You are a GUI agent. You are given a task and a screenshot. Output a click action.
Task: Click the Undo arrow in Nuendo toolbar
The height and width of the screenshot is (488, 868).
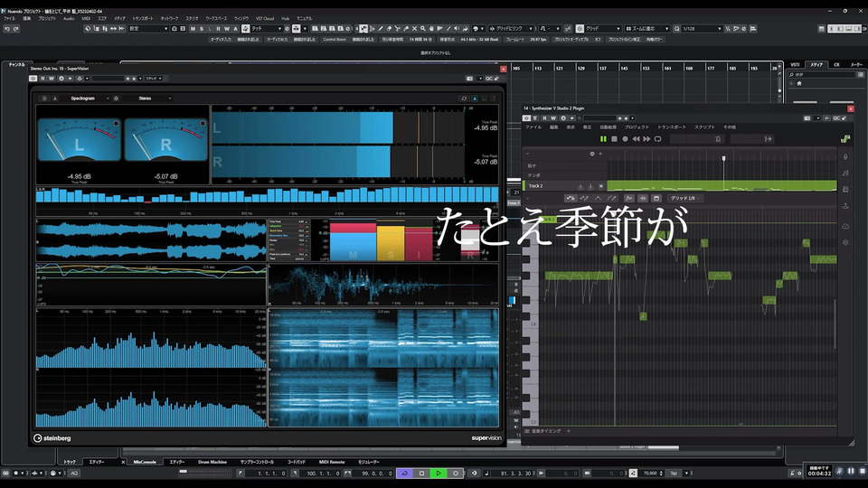tap(7, 29)
